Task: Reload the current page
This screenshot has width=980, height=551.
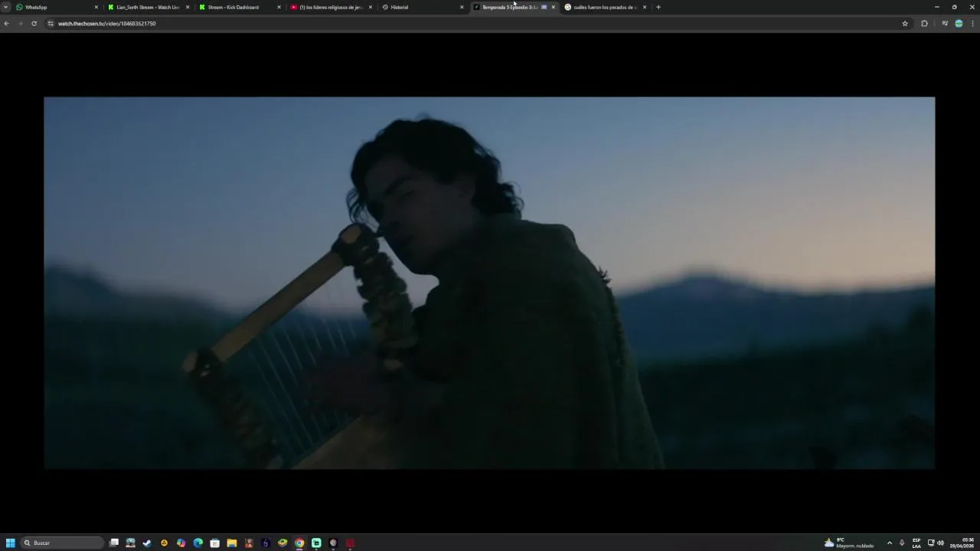Action: [34, 24]
